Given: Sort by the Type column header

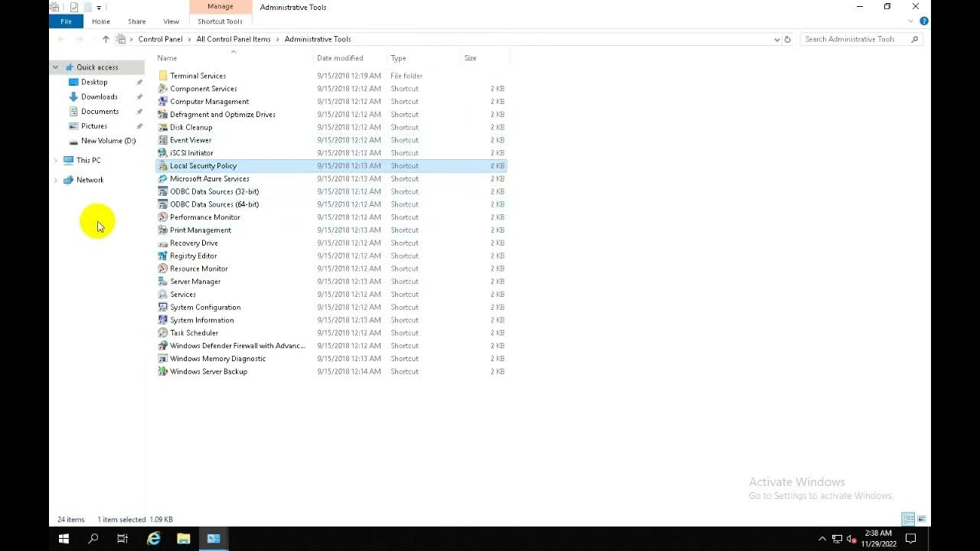Looking at the screenshot, I should (425, 58).
